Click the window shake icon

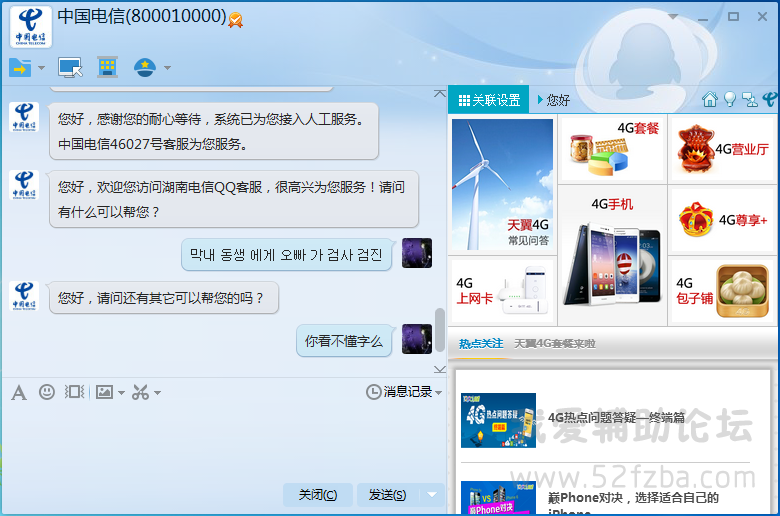click(x=75, y=392)
